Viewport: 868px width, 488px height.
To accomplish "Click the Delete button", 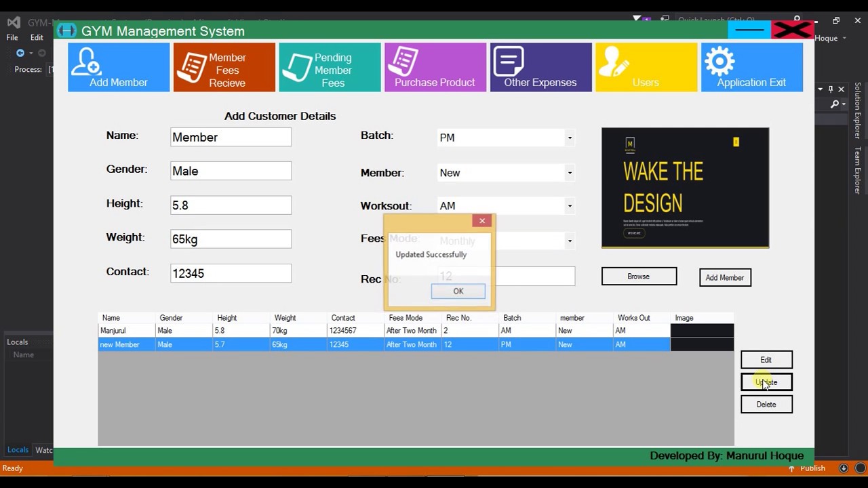I will (x=766, y=405).
